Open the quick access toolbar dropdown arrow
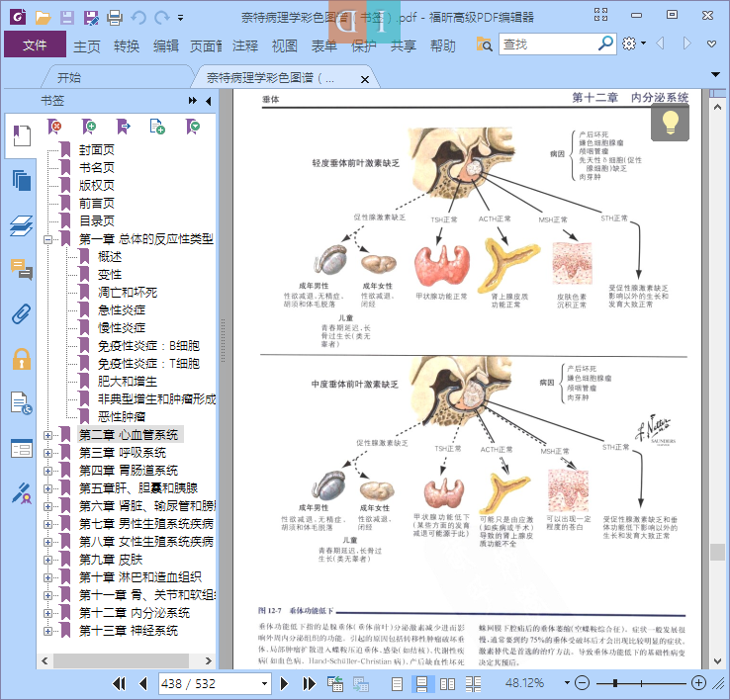730x700 pixels. coord(180,18)
